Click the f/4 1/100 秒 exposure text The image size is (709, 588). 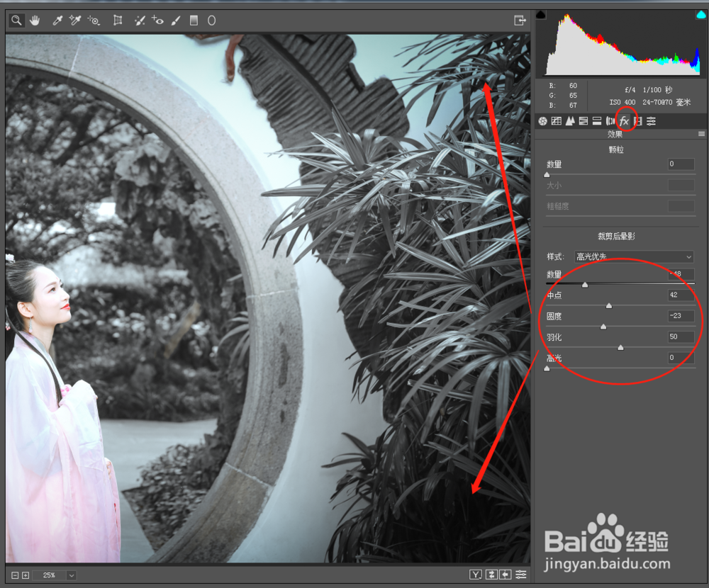[649, 90]
